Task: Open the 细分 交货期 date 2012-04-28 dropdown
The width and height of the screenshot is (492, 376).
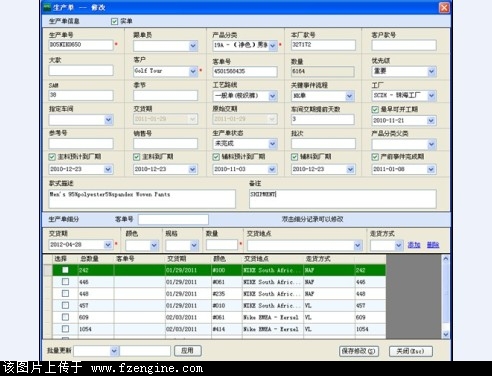Action: pos(108,245)
